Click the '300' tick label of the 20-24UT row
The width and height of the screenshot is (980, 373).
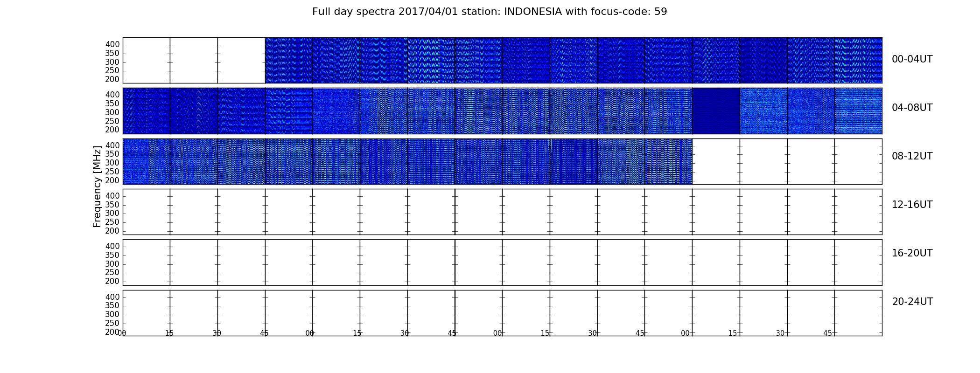pyautogui.click(x=112, y=315)
